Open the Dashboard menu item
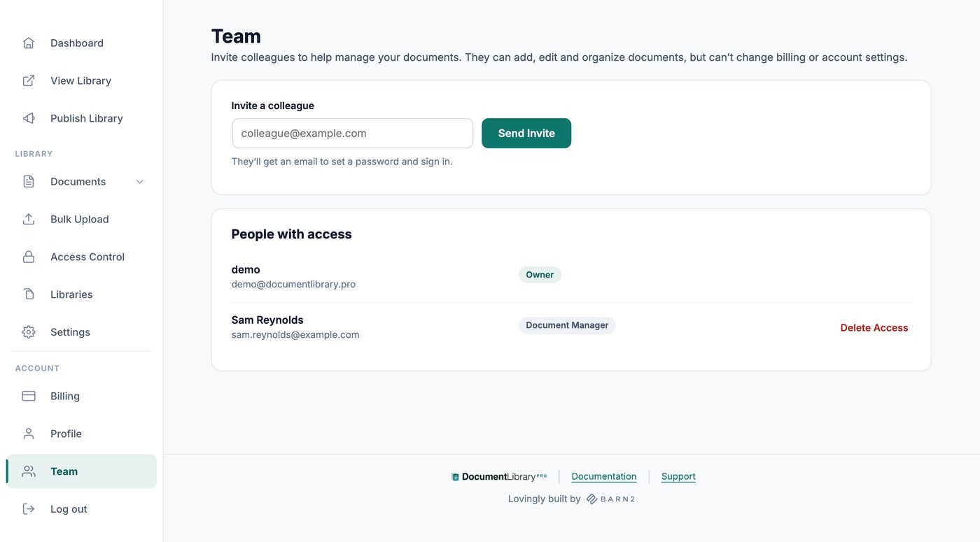This screenshot has height=542, width=980. 81,43
